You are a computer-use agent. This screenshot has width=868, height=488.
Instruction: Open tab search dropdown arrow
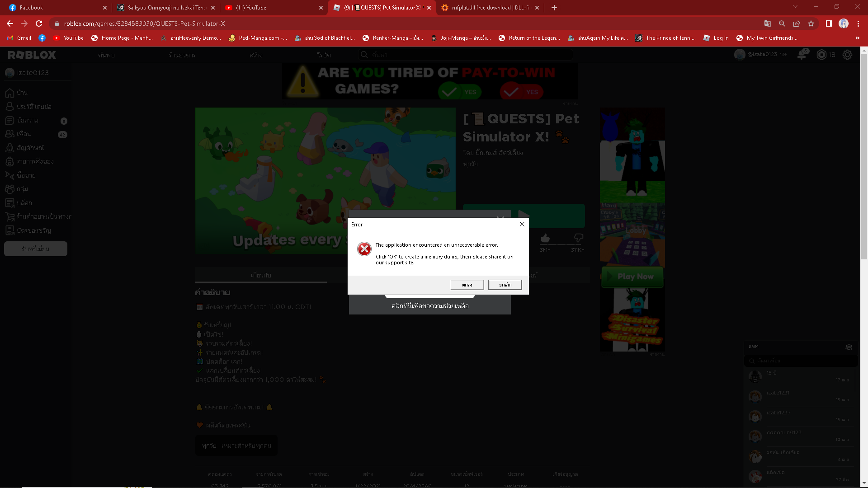(x=795, y=7)
